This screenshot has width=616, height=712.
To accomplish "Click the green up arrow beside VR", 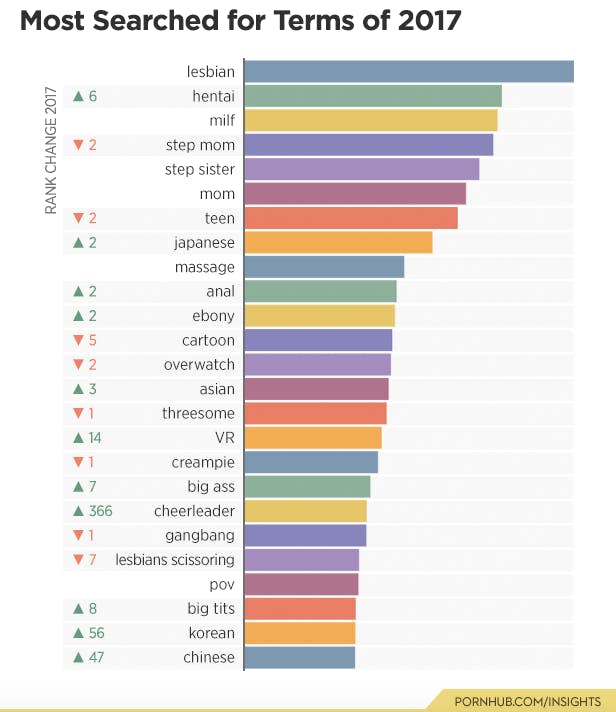I will click(79, 438).
